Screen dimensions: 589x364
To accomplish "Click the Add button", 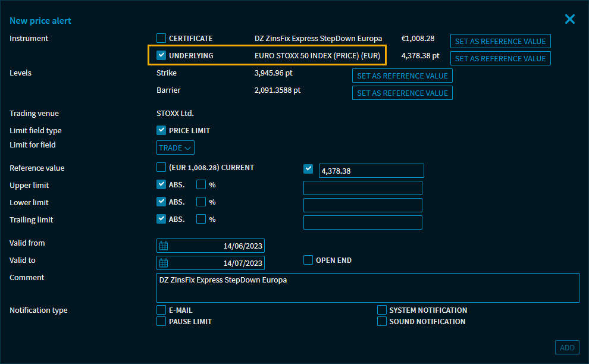I will (566, 347).
